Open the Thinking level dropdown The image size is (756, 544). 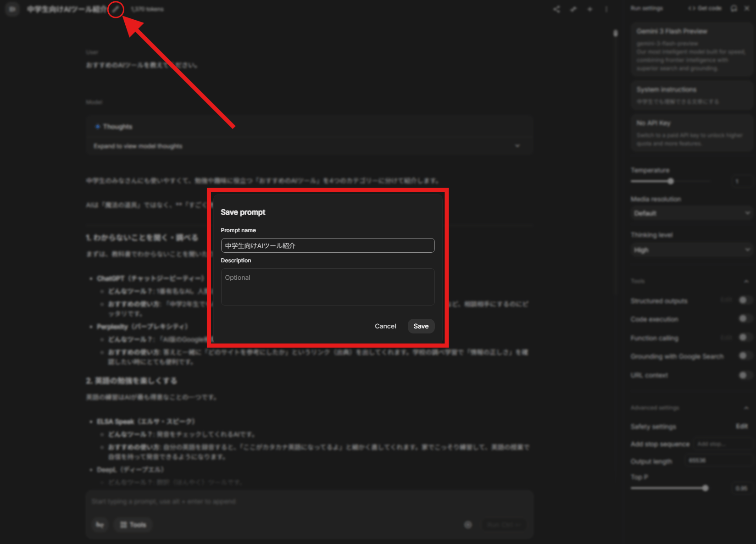(691, 250)
